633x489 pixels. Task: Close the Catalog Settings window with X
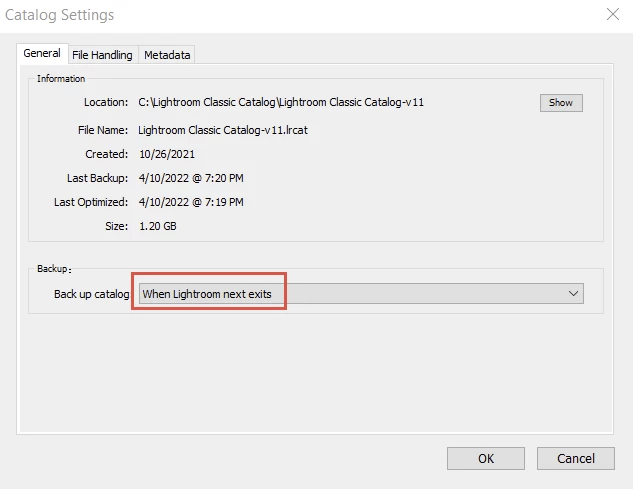click(613, 14)
